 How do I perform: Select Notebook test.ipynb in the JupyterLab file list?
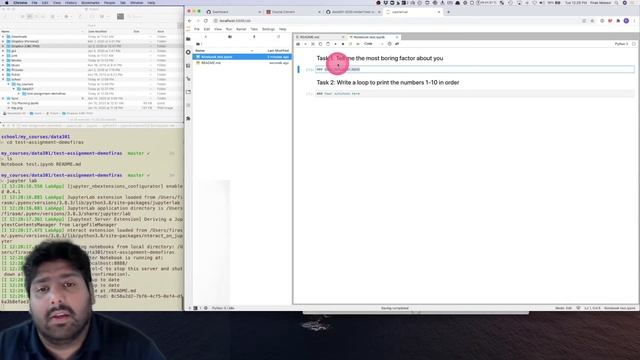(x=242, y=57)
